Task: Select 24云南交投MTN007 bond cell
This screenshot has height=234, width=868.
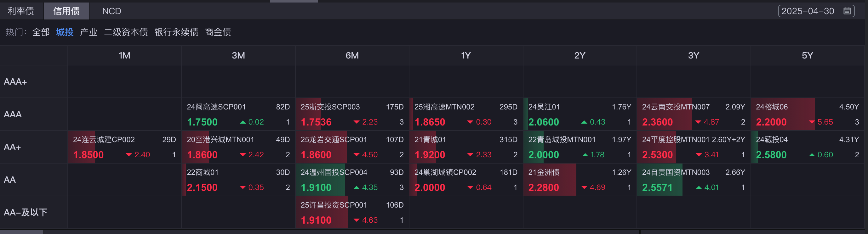Action: click(694, 114)
